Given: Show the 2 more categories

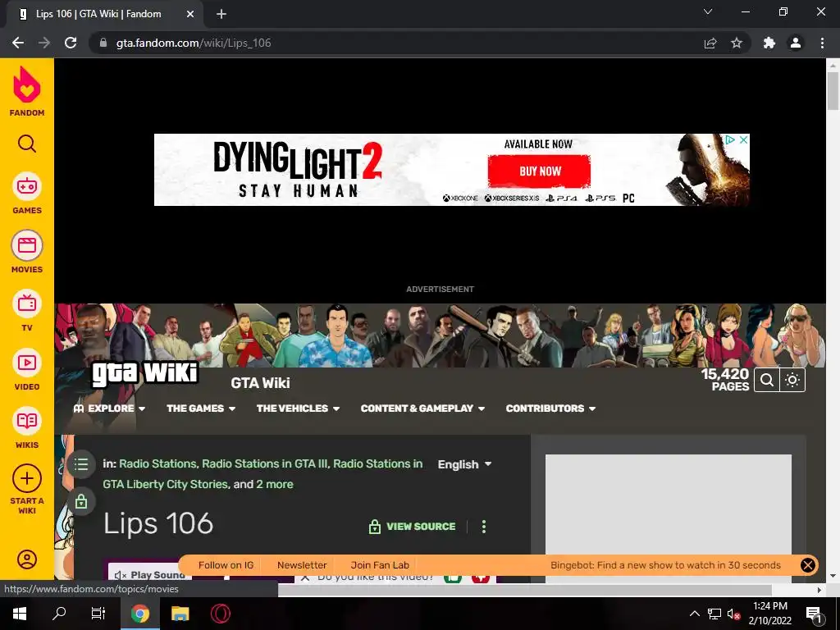Looking at the screenshot, I should click(275, 484).
